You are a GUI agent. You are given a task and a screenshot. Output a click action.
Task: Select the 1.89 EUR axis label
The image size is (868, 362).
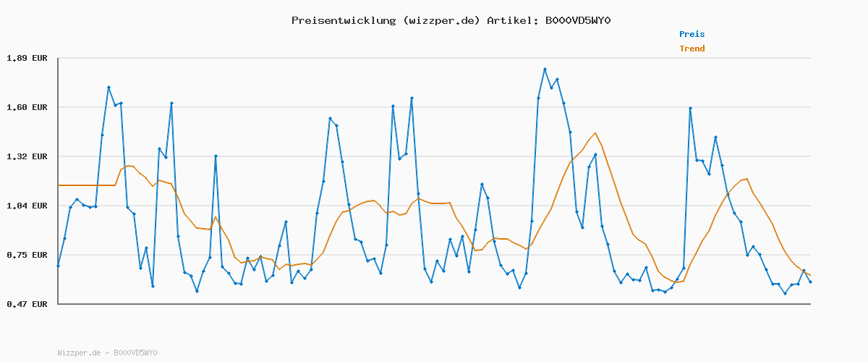(26, 58)
